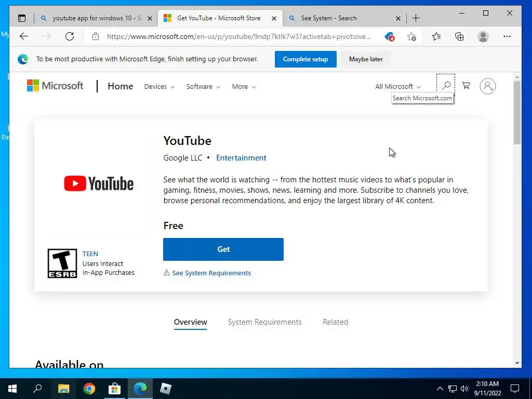Launch Google Chrome from taskbar
532x399 pixels.
click(89, 389)
